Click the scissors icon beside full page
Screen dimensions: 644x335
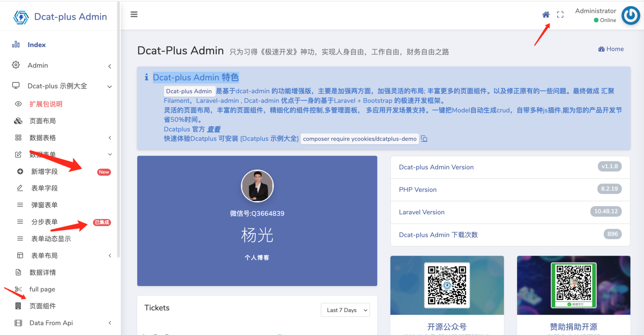pyautogui.click(x=18, y=289)
